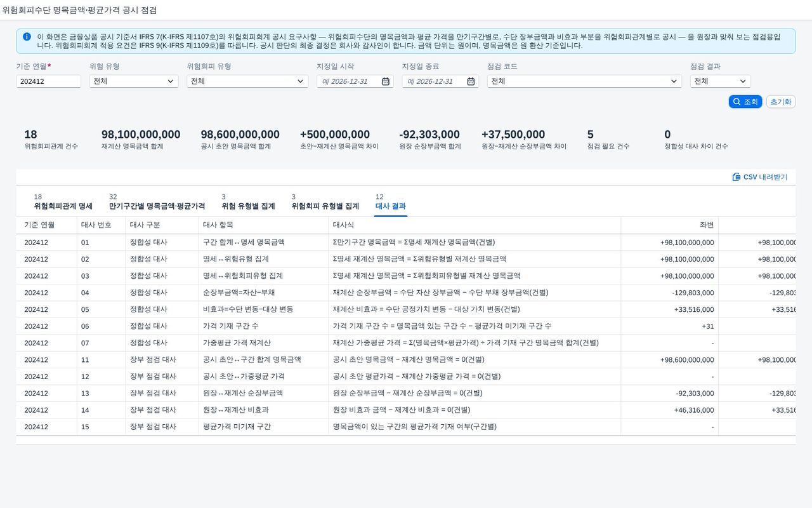Click the 공시 초안 명목금액 합계 KPI tile
The height and width of the screenshot is (508, 812).
240,140
